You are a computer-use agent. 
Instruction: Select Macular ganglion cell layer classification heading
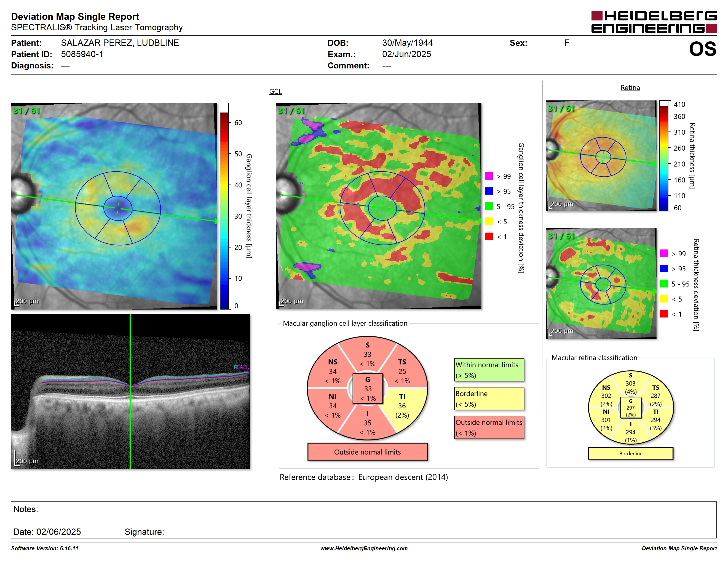coord(345,323)
